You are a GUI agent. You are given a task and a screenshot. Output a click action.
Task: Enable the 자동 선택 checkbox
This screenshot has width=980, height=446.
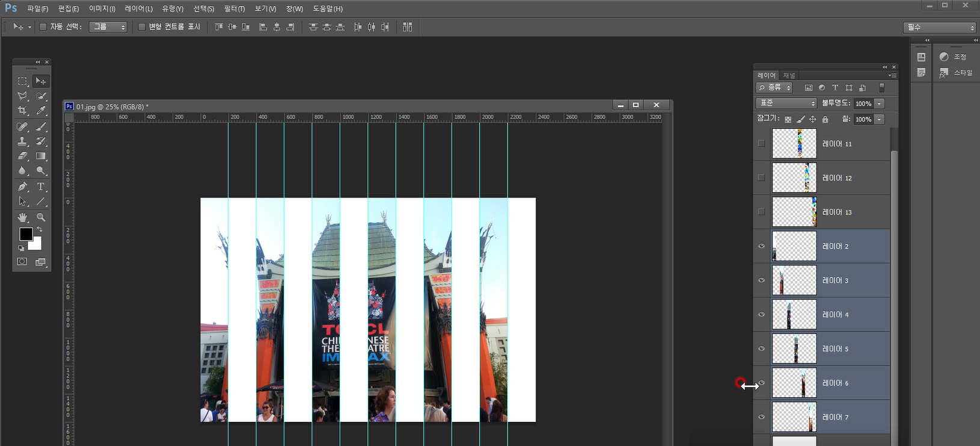coord(43,27)
